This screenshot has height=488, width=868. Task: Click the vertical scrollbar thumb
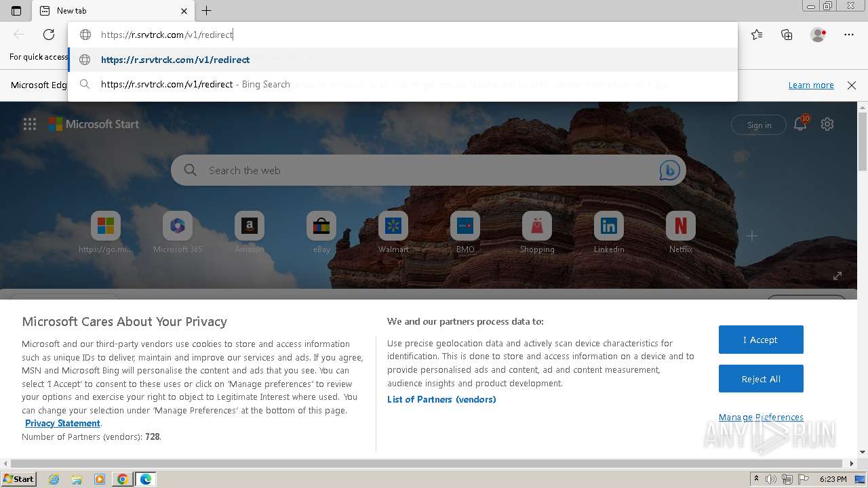[x=863, y=142]
